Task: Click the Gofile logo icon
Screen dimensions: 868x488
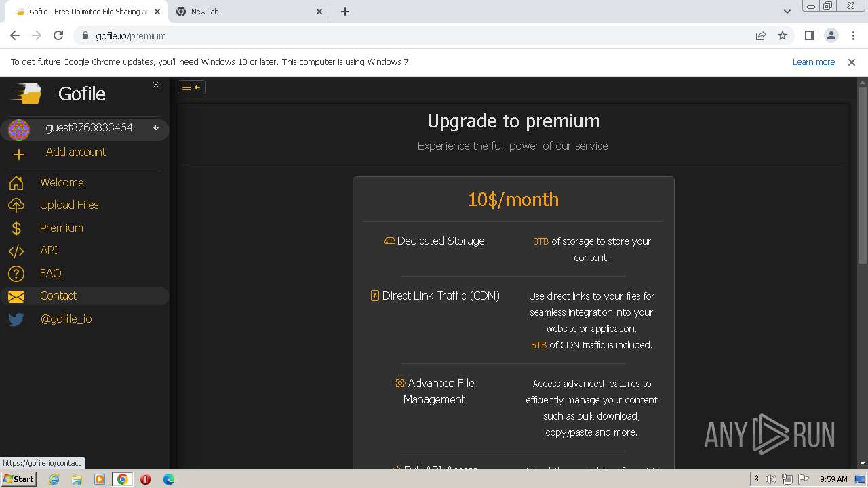Action: pos(27,93)
